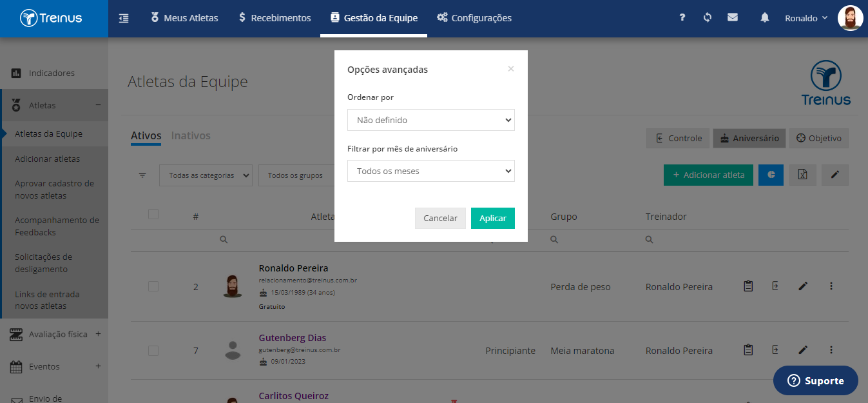Screen dimensions: 868x403
Task: Open the Filtrar por mês de aniversário dropdown
Action: (x=431, y=171)
